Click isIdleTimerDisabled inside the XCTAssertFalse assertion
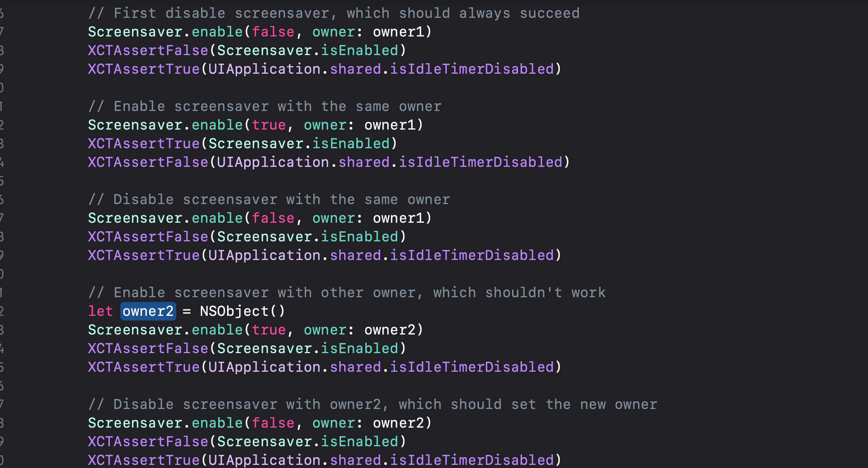The height and width of the screenshot is (468, 868). (481, 162)
